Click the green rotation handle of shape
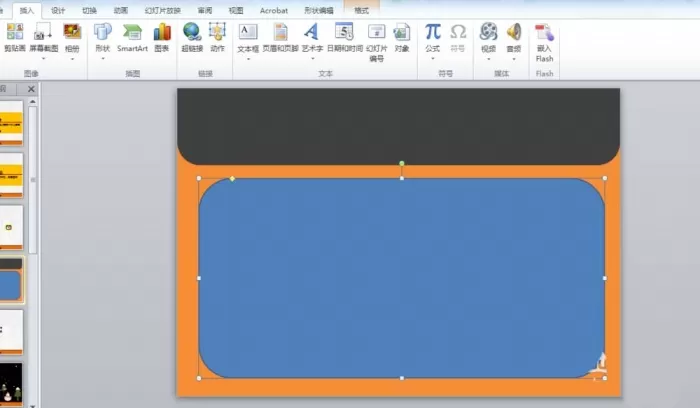Viewport: 700px width, 408px height. (x=402, y=163)
